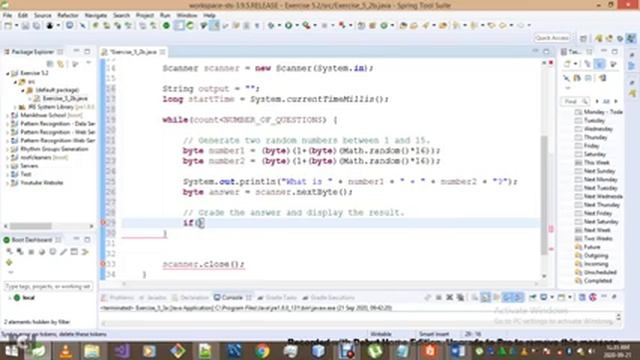Click Package Explorer horizontal scrollbar thumb
Viewport: 640px width, 360px height.
[31, 226]
